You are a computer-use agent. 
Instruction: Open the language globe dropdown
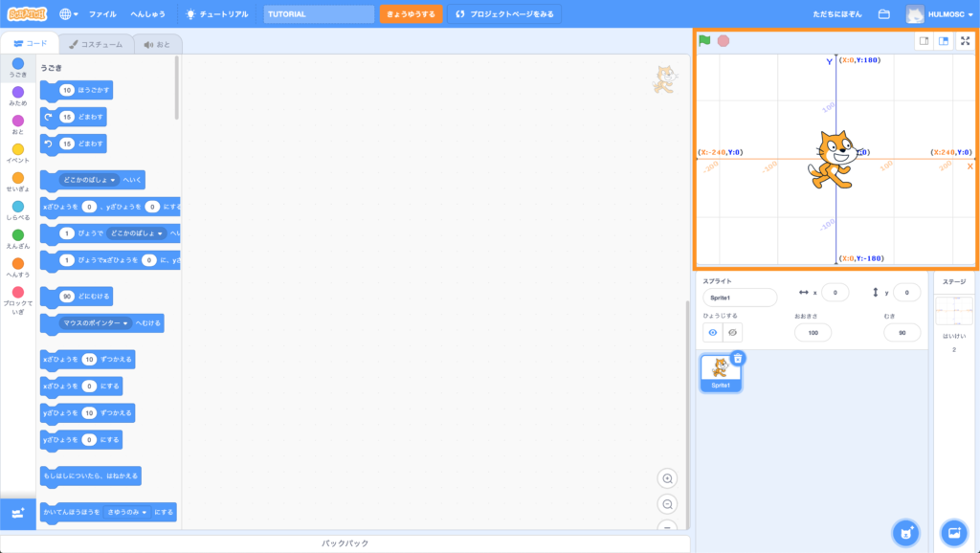pos(69,14)
